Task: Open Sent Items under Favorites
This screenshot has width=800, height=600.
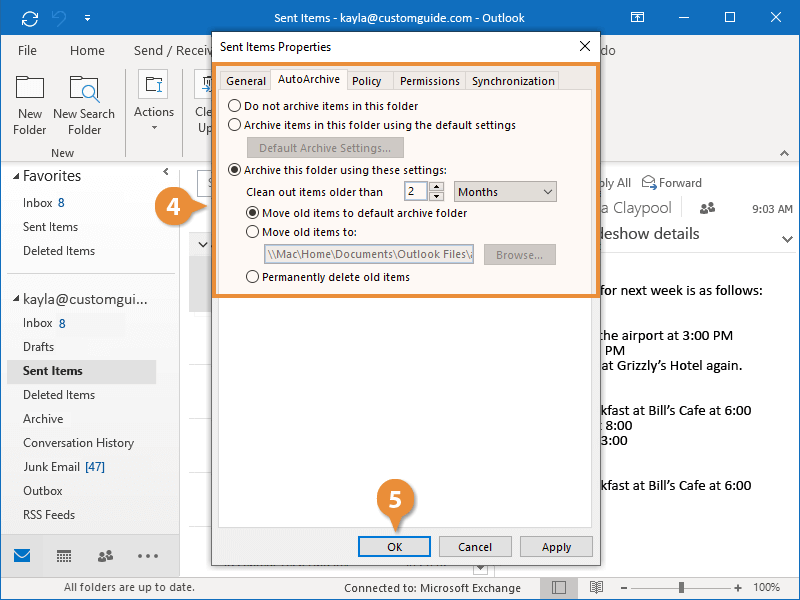Action: [x=50, y=227]
